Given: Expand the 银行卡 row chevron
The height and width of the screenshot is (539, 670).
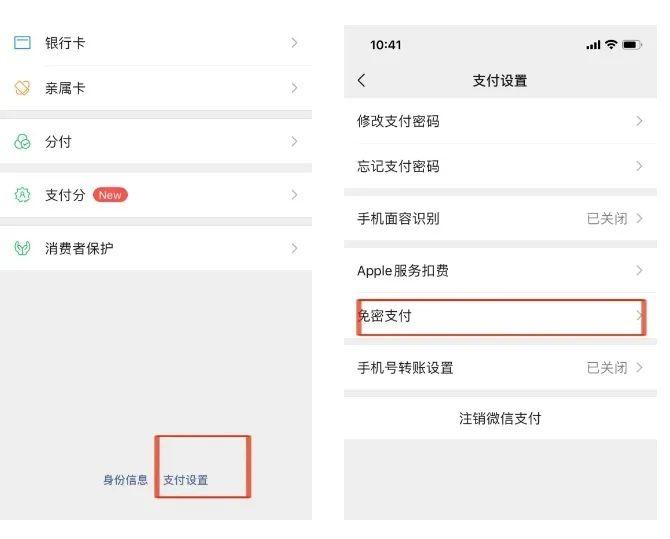Looking at the screenshot, I should [x=294, y=43].
